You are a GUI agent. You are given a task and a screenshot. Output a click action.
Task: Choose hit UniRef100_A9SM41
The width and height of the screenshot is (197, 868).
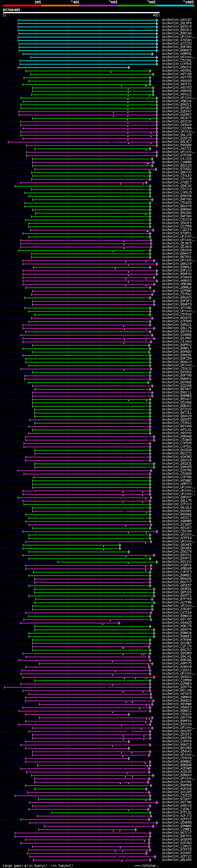tap(177, 71)
